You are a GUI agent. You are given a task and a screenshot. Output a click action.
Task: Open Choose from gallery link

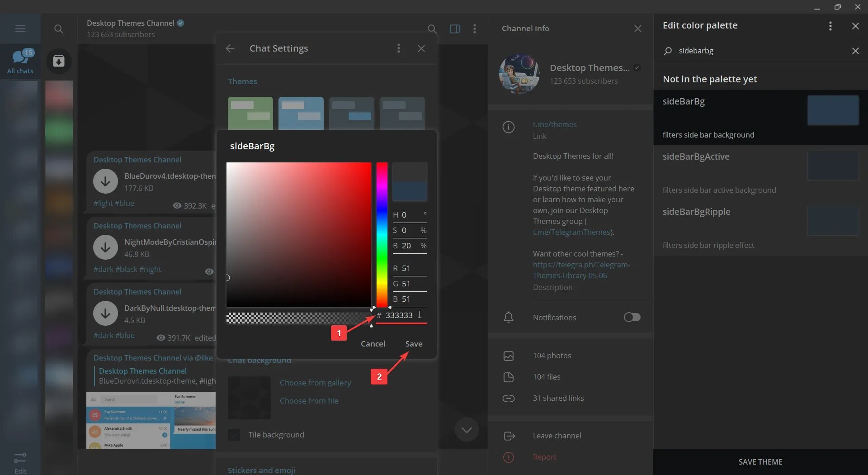point(315,383)
